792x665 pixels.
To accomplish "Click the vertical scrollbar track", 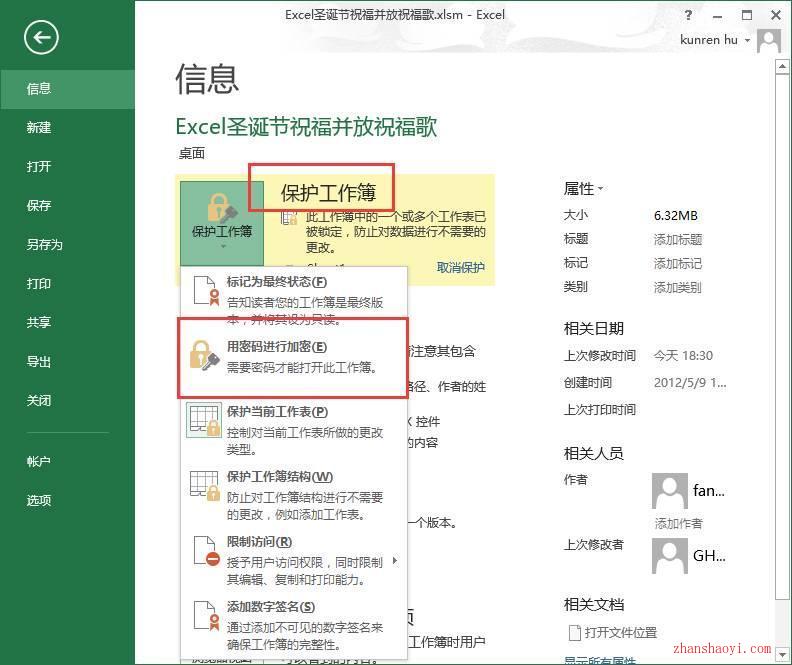I will pyautogui.click(x=782, y=361).
